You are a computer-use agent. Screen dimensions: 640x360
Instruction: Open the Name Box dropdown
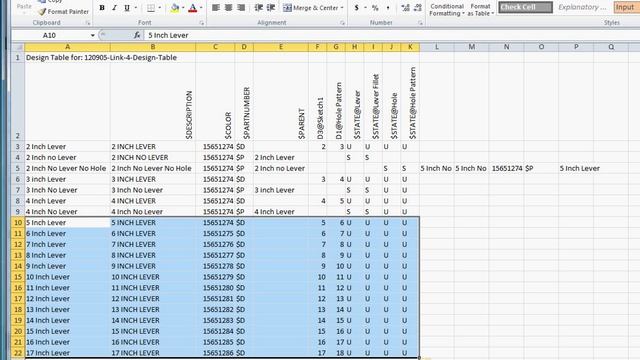click(93, 36)
